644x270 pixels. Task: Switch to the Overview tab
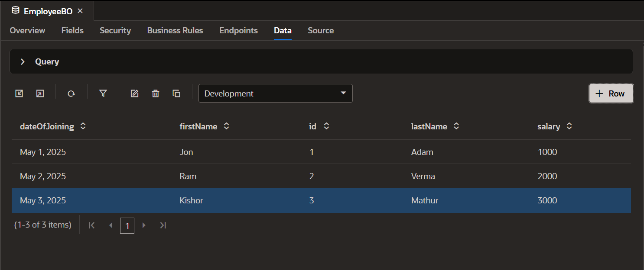click(x=27, y=30)
